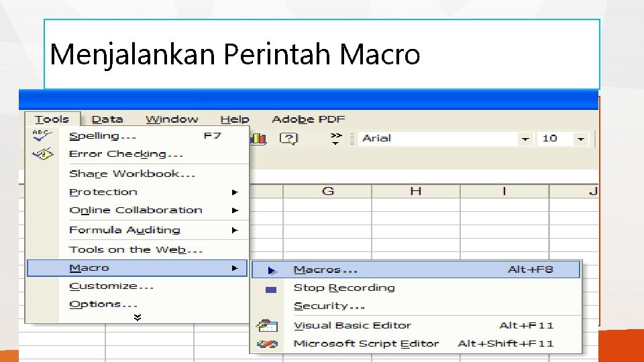Click the Visual Basic Editor icon
The width and height of the screenshot is (644, 362).
point(268,326)
